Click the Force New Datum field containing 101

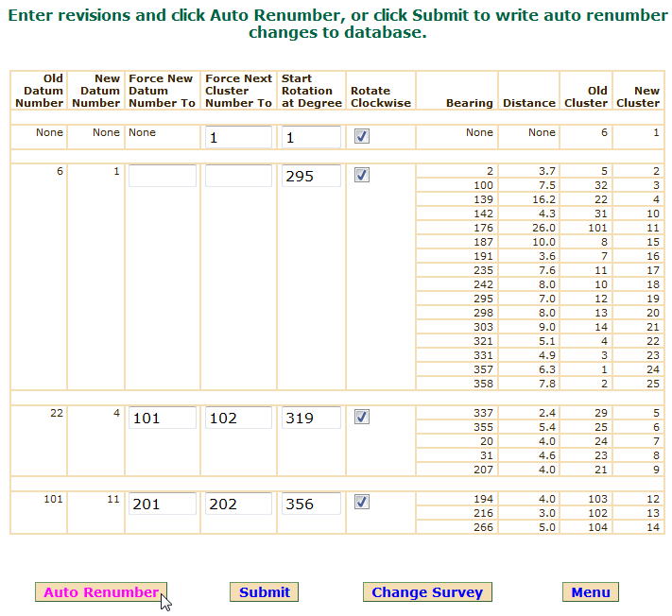pyautogui.click(x=162, y=418)
